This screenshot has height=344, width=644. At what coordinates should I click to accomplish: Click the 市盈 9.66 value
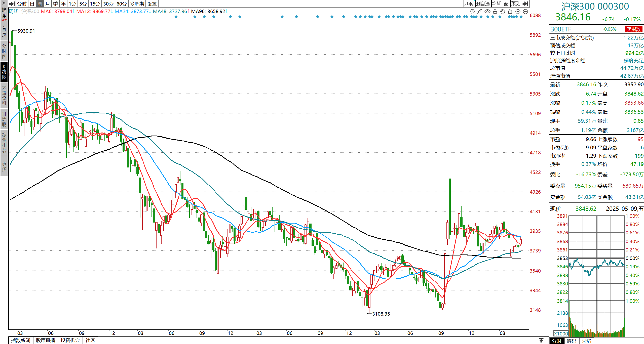[591, 139]
